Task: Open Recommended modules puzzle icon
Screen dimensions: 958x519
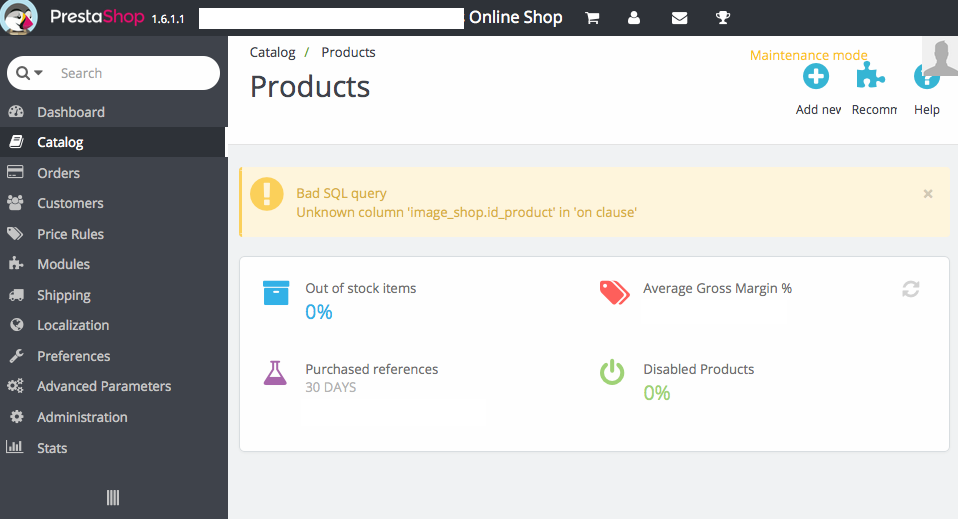Action: click(x=872, y=77)
